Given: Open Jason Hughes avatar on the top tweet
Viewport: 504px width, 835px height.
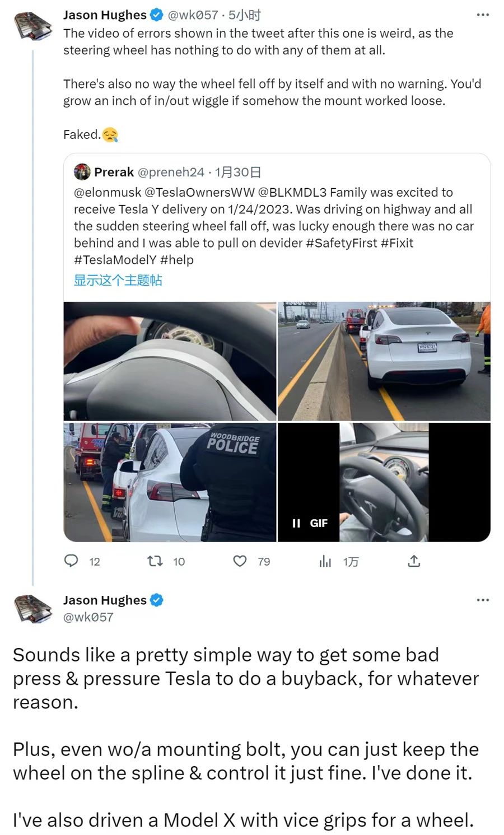Looking at the screenshot, I should pos(33,26).
